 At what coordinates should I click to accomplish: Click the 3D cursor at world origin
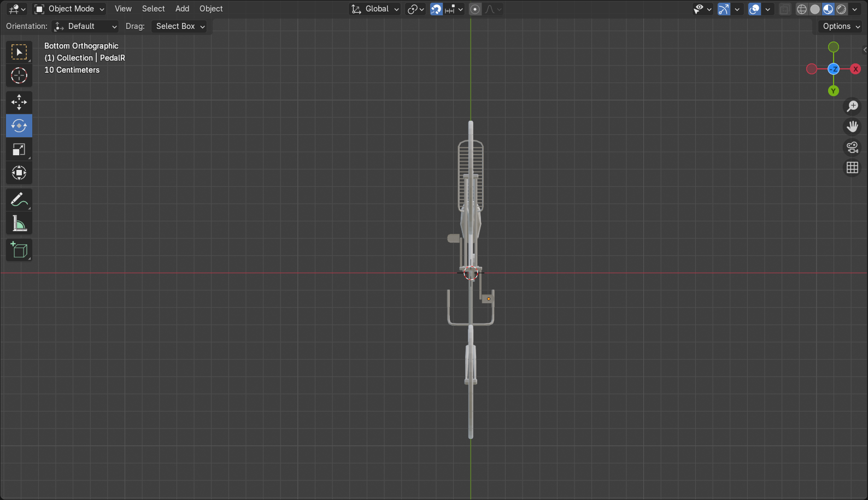471,273
